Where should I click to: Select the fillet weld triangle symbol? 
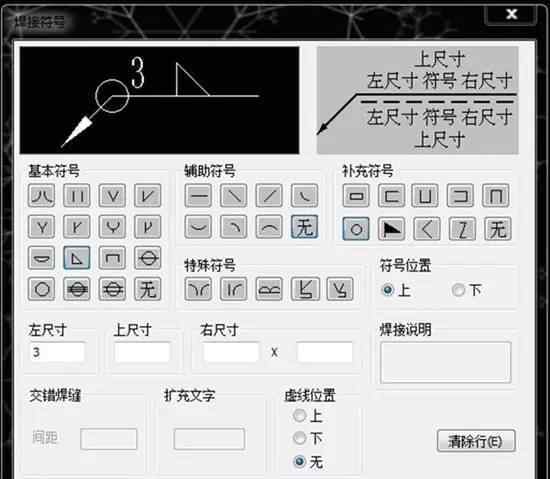(x=77, y=258)
